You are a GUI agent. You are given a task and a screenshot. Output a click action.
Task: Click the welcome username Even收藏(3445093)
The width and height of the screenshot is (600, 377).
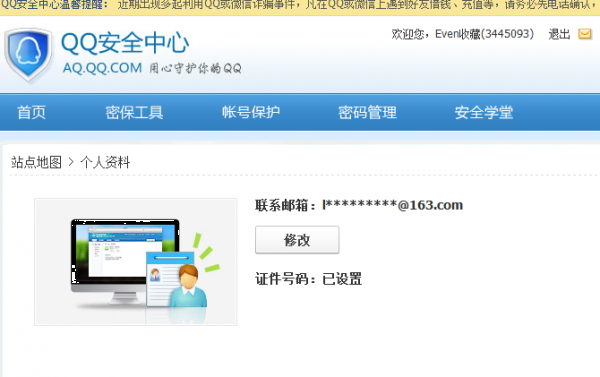484,34
